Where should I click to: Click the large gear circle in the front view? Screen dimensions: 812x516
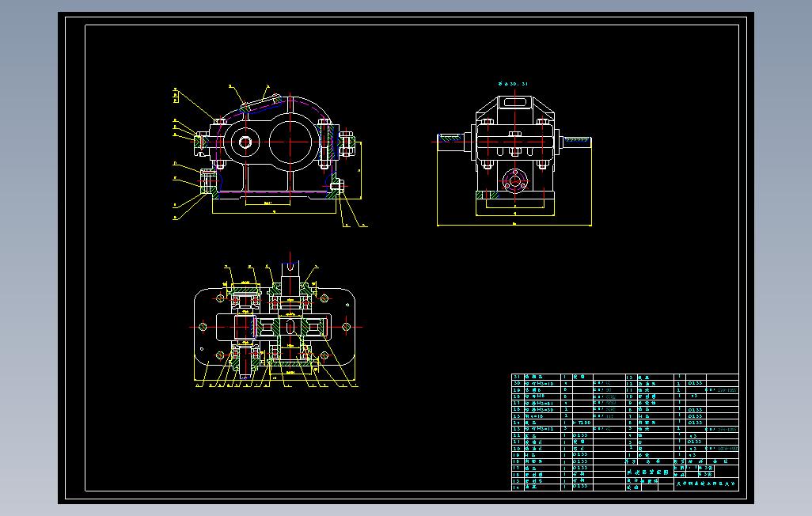[x=290, y=142]
